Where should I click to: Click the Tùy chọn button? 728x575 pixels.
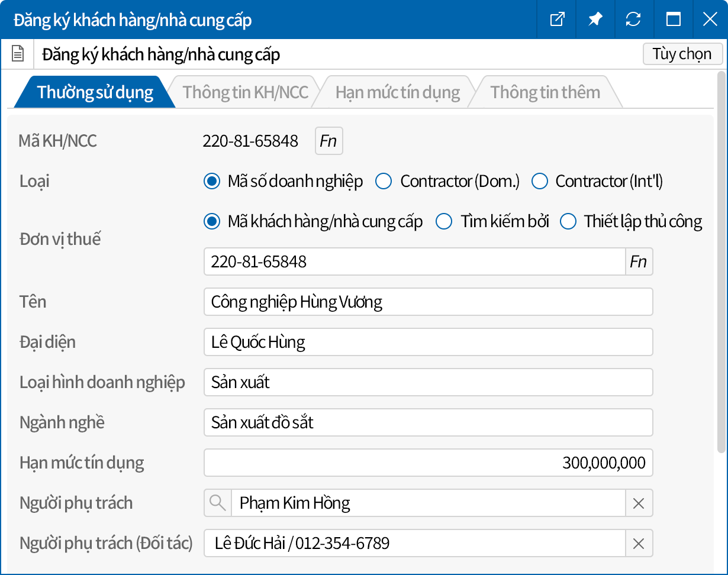pos(682,54)
